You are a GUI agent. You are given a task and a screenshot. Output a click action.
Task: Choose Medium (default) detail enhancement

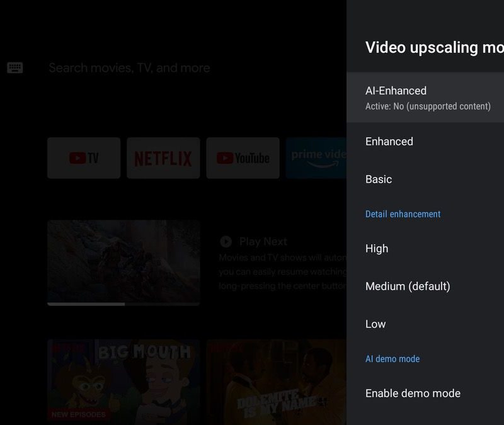tap(408, 286)
